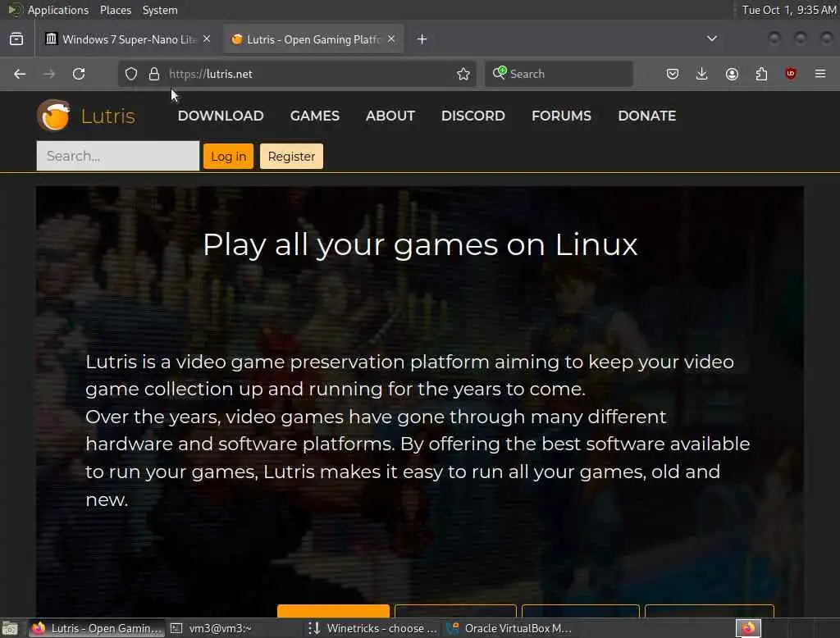
Task: Focus the Firefox Search box
Action: pos(559,74)
